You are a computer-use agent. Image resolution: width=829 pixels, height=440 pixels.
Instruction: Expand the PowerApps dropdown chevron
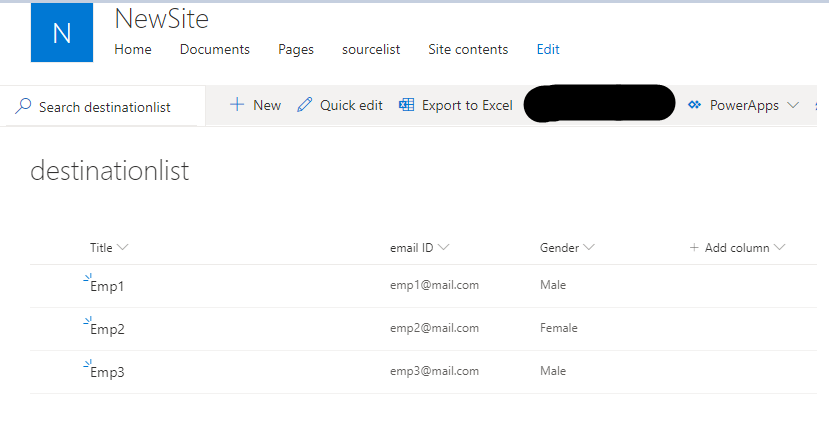pos(793,105)
